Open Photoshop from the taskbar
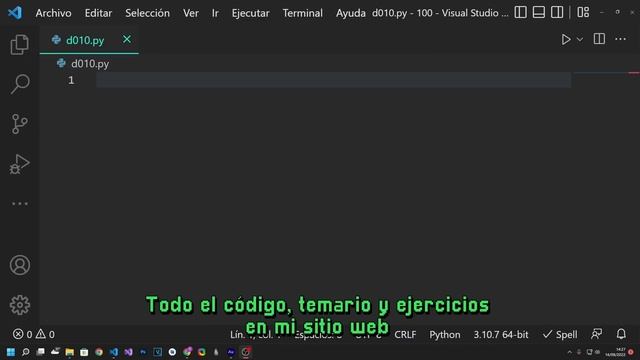 pos(143,352)
